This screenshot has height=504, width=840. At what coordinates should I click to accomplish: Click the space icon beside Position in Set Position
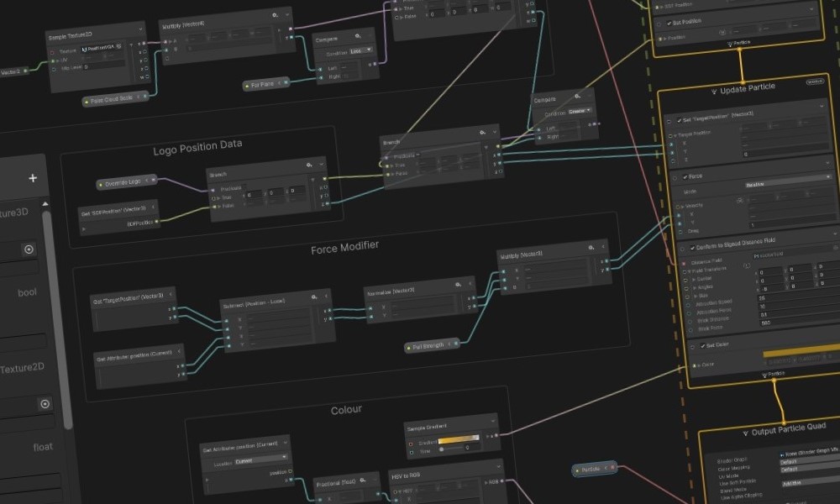722,33
